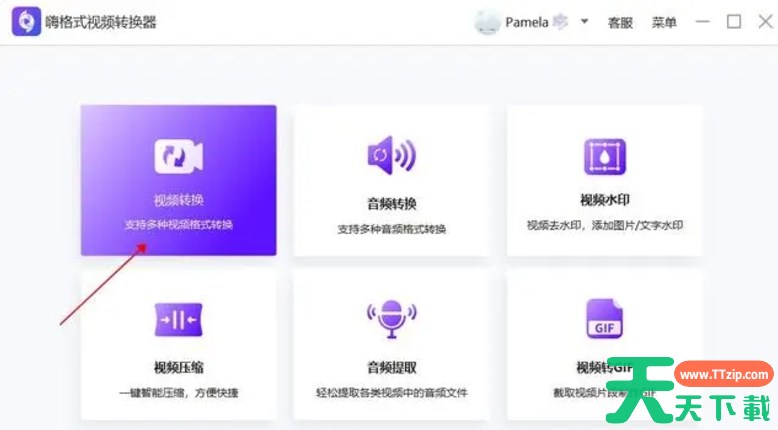Viewport: 778px width, 430px height.
Task: Click the audio extraction microphone icon
Action: click(x=391, y=319)
